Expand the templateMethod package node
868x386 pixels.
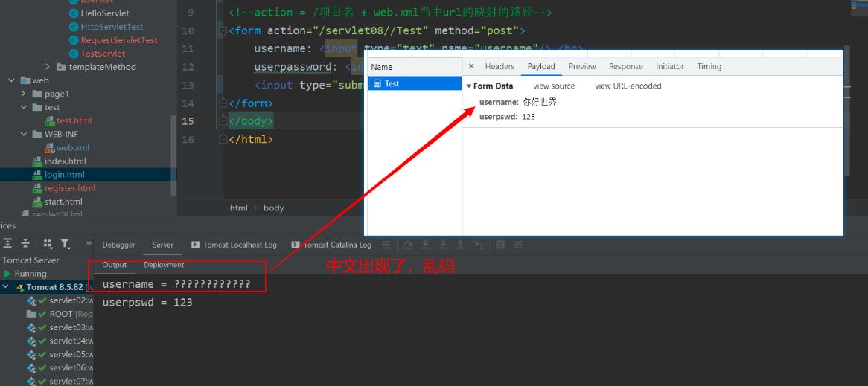pyautogui.click(x=48, y=67)
